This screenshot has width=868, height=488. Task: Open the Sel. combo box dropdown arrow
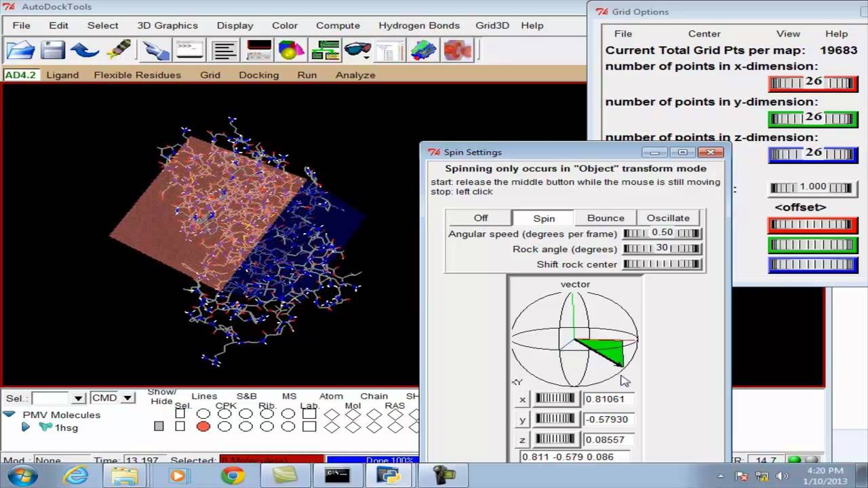[78, 398]
